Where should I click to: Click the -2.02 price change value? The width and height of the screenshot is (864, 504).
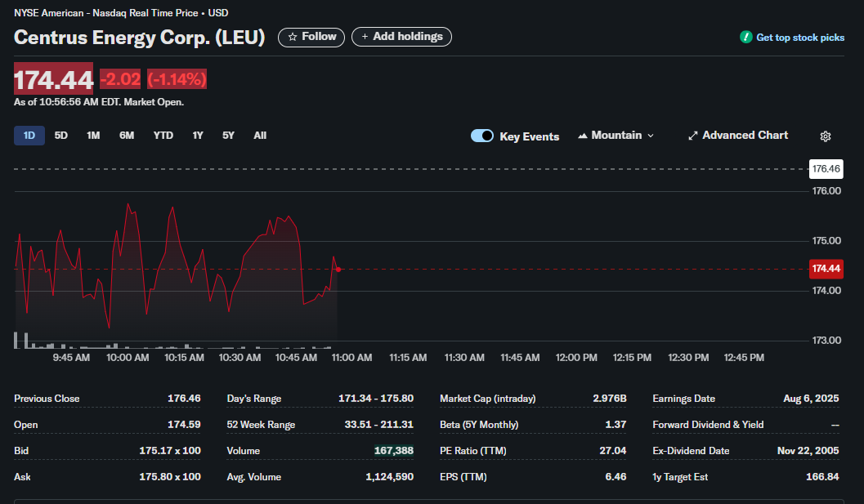pyautogui.click(x=120, y=79)
